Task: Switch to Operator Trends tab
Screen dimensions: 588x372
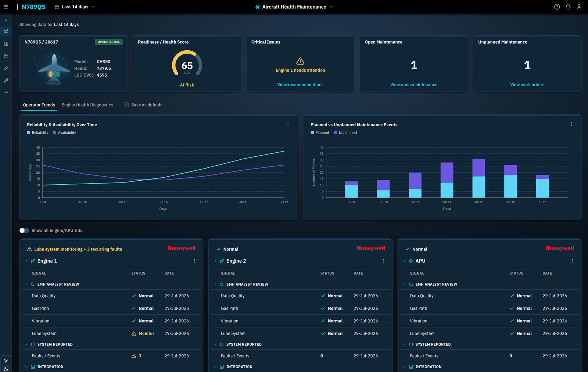Action: coord(39,105)
